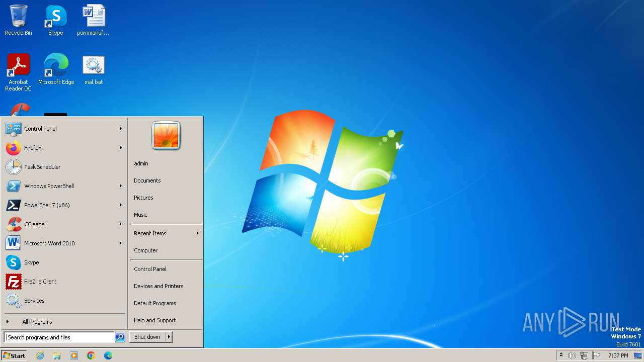Viewport: 644px width, 362px height.
Task: Open Help and Support
Action: pos(166,320)
